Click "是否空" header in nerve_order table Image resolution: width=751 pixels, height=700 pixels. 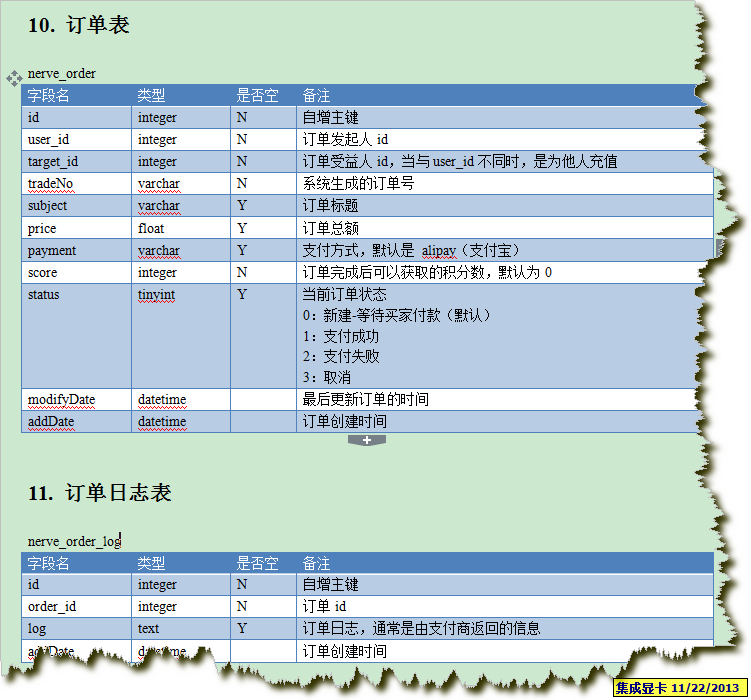(x=257, y=96)
